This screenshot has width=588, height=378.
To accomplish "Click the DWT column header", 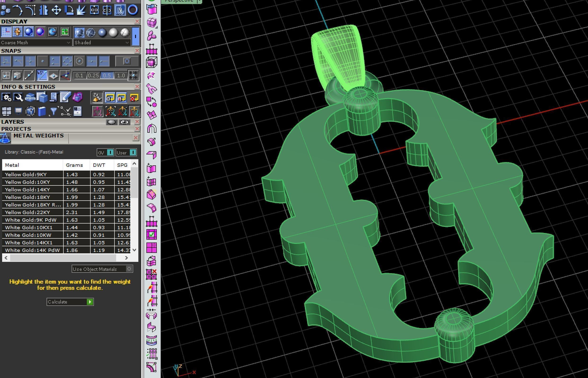I will 102,165.
